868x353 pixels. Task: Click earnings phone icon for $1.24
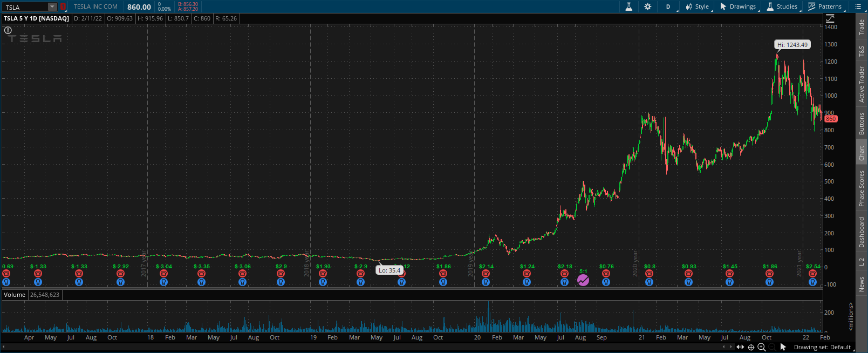[x=527, y=274]
